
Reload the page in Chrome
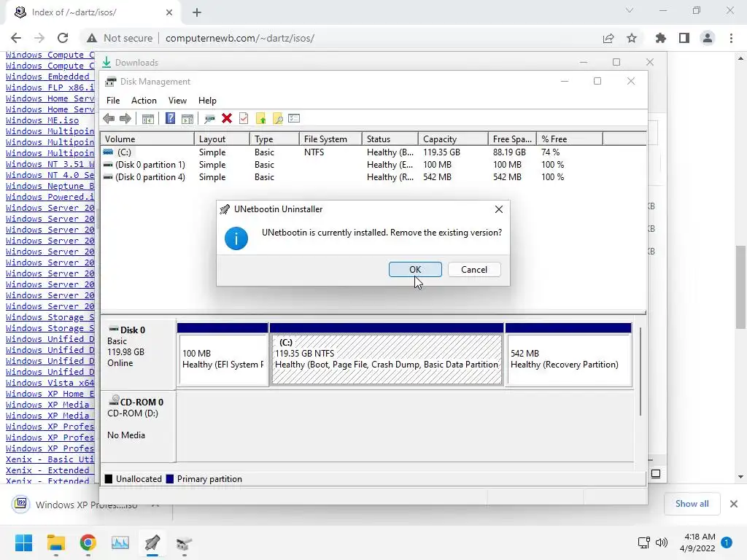(x=63, y=38)
